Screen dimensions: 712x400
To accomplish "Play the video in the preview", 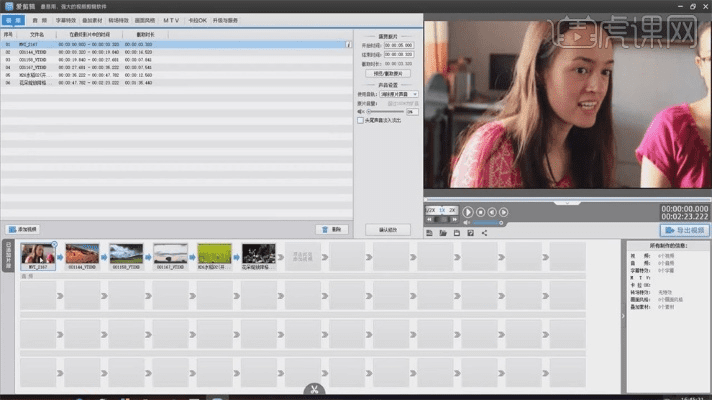I will click(x=467, y=212).
